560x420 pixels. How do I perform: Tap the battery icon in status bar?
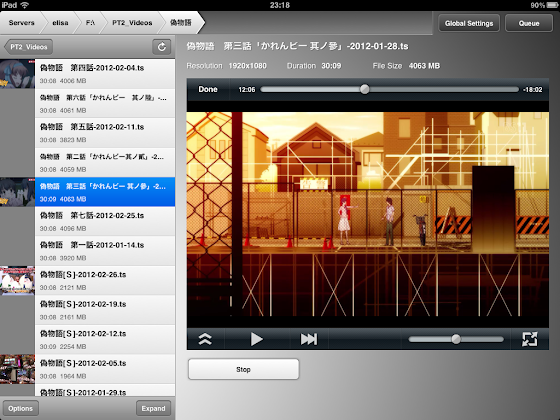tap(552, 5)
